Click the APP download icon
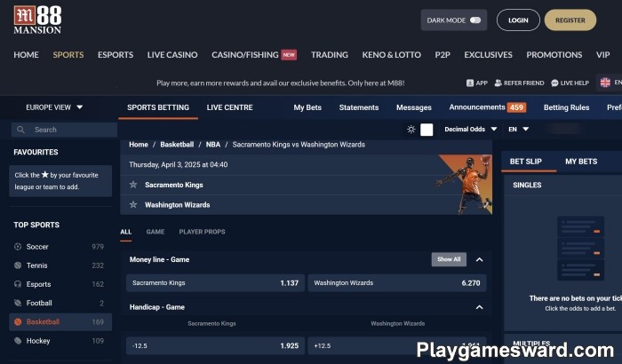The image size is (622, 364). pos(470,83)
